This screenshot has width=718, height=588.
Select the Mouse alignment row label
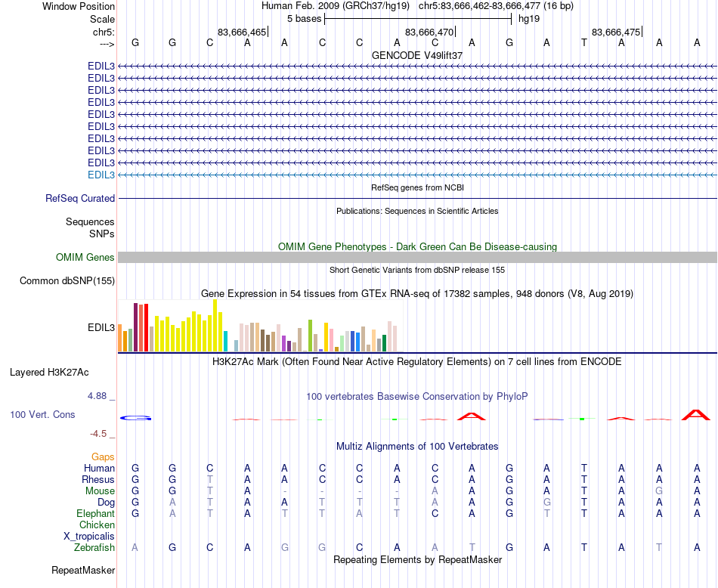[x=100, y=491]
